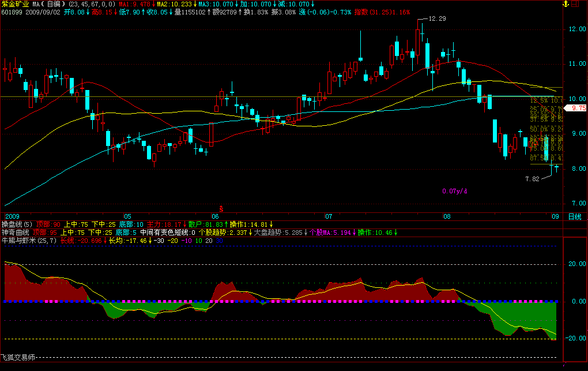Click the red S marker below the chart

221,209
